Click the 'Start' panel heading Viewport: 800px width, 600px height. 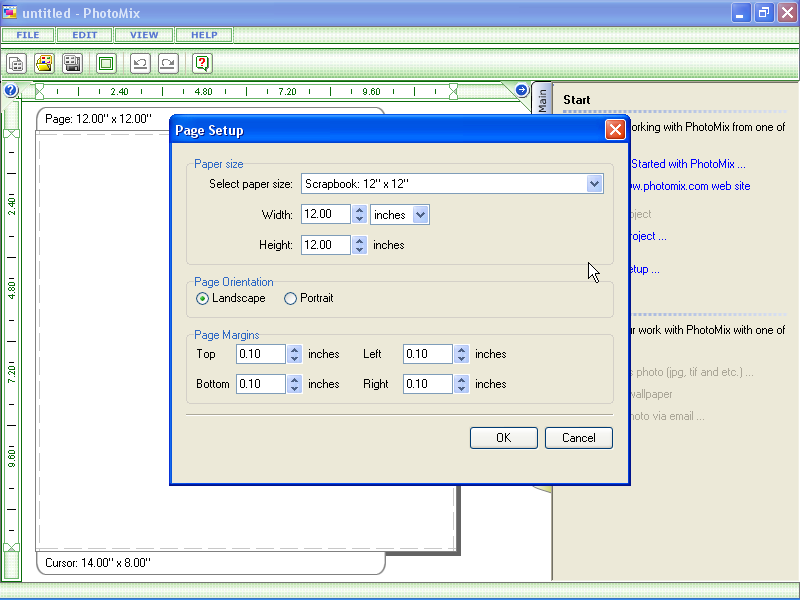click(x=577, y=100)
